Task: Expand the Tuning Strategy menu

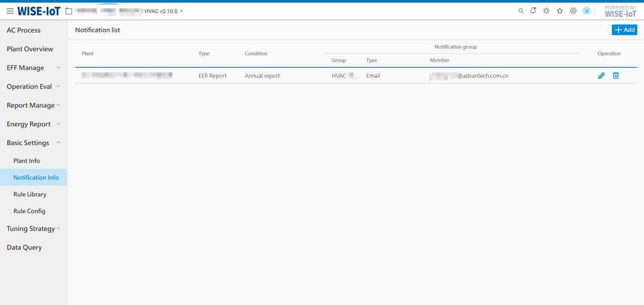Action: 33,229
